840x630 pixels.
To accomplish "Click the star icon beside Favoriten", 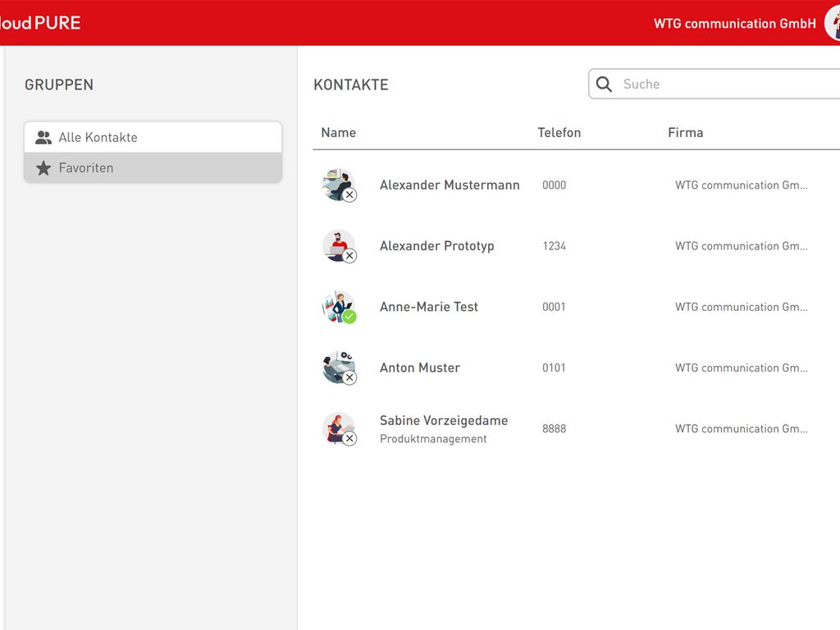I will click(43, 168).
